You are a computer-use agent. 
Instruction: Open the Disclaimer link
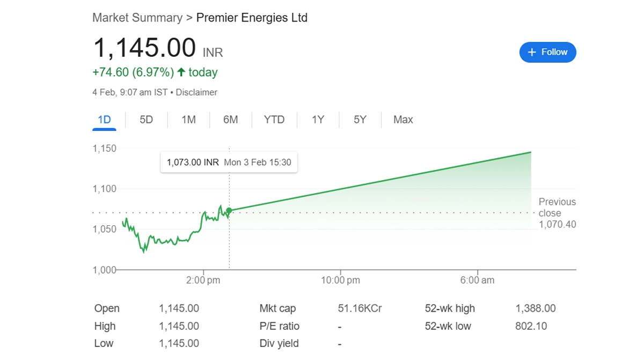coord(196,92)
